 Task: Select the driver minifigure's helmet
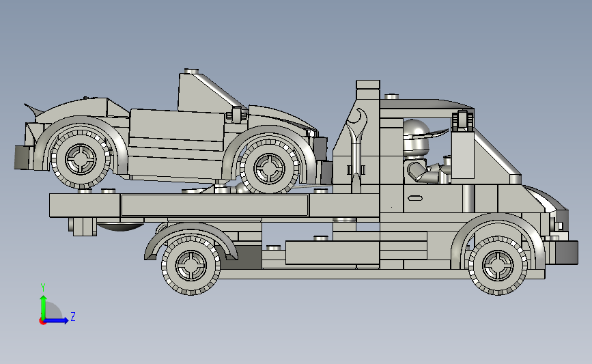[x=417, y=137]
